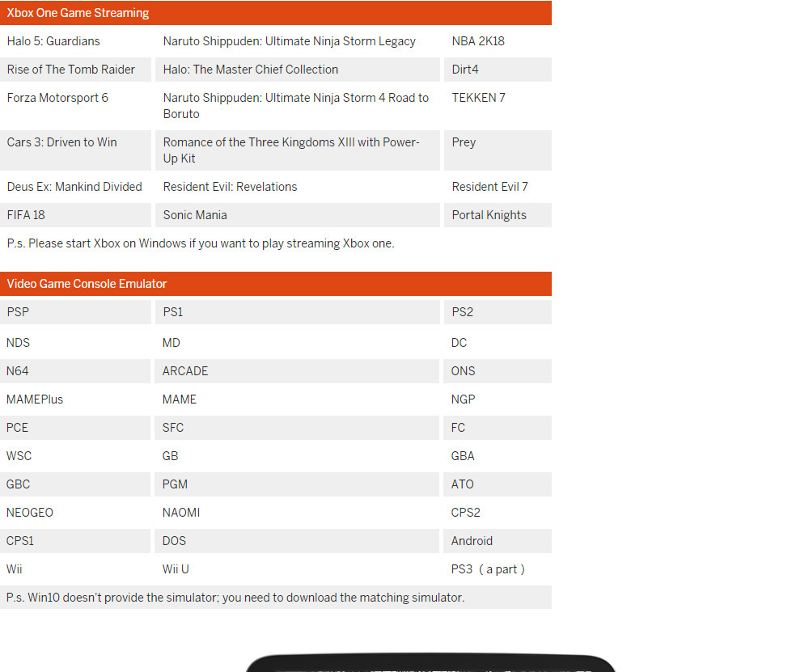The height and width of the screenshot is (672, 809).
Task: Click the PS2 emulator entry
Action: tap(463, 312)
